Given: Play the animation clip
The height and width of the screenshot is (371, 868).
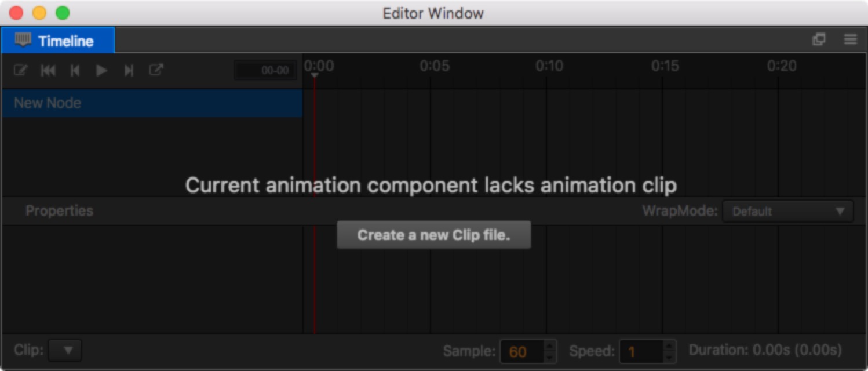Looking at the screenshot, I should tap(102, 71).
